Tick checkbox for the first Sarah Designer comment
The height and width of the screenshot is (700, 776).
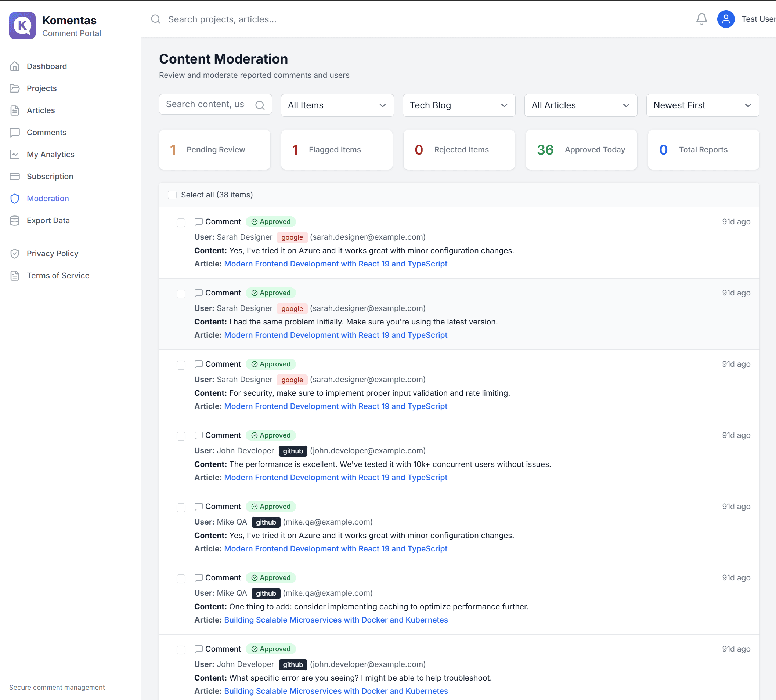pyautogui.click(x=181, y=223)
